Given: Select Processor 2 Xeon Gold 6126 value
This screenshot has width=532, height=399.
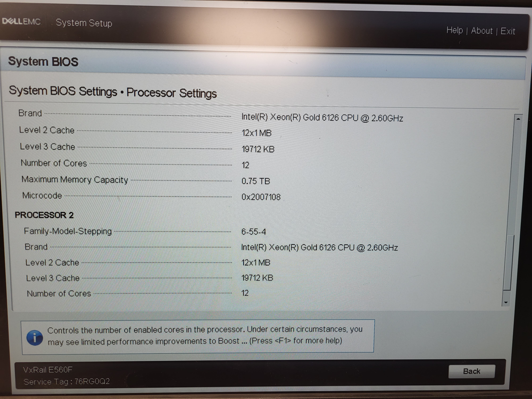Looking at the screenshot, I should (x=319, y=248).
